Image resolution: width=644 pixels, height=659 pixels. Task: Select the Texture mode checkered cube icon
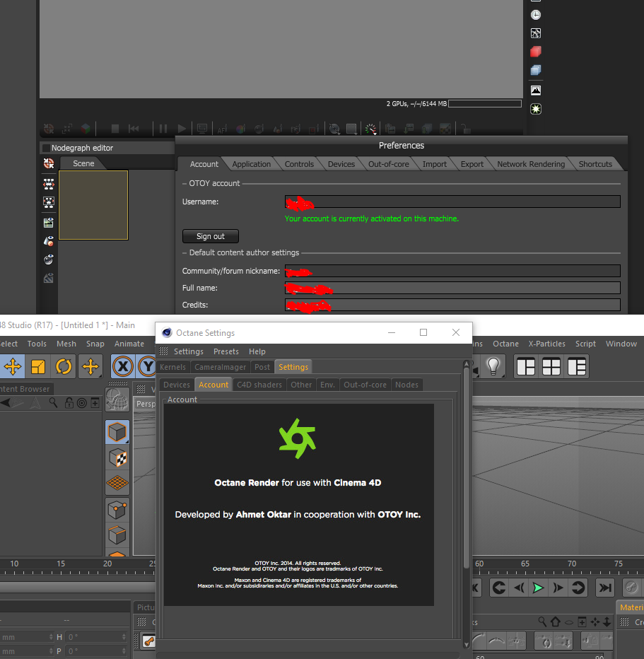click(117, 457)
